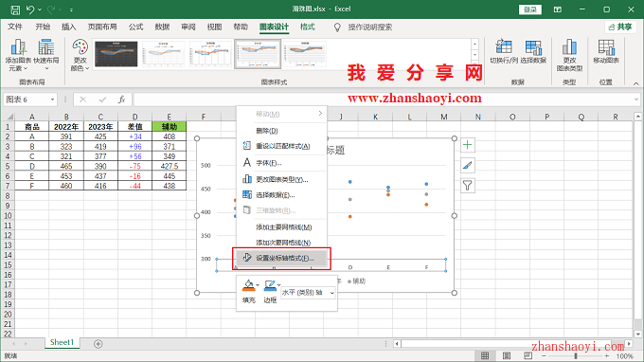Open Customize Quick Access Toolbar dropdown
The image size is (644, 362).
pos(71,9)
